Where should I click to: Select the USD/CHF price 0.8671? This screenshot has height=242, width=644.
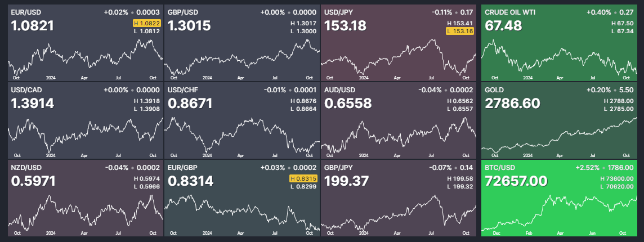coord(192,104)
